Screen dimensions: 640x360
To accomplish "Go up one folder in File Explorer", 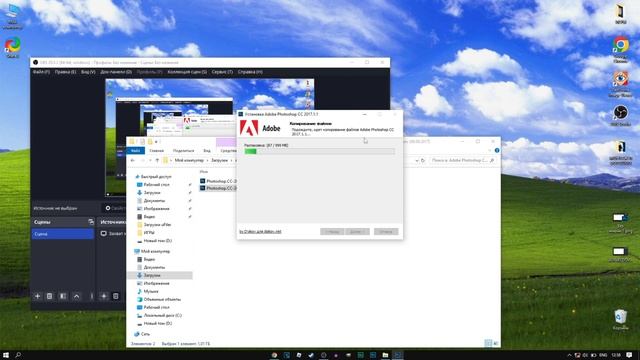I will coord(157,160).
